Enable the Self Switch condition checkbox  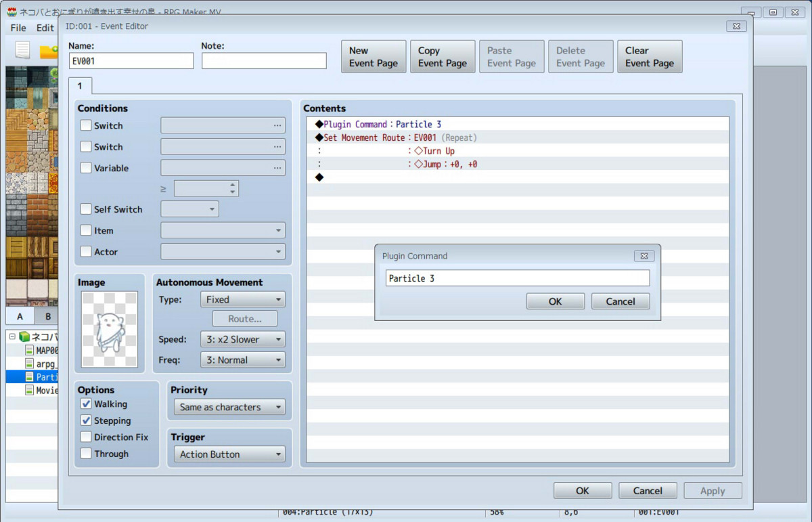click(86, 209)
